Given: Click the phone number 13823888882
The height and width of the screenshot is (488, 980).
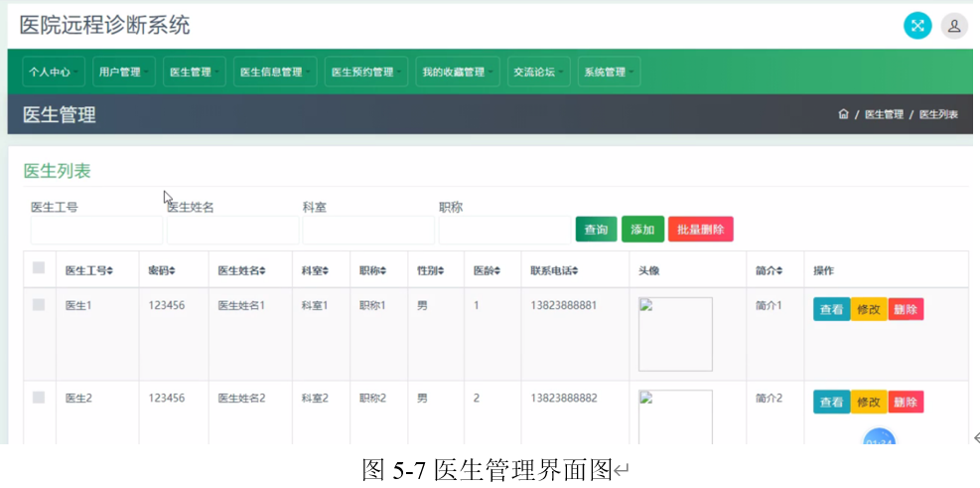Looking at the screenshot, I should (564, 398).
